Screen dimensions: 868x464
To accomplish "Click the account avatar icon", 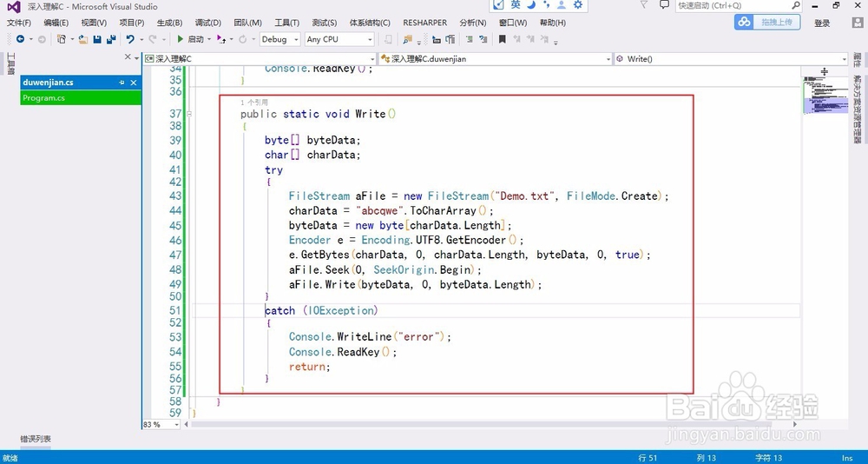I will coord(858,23).
